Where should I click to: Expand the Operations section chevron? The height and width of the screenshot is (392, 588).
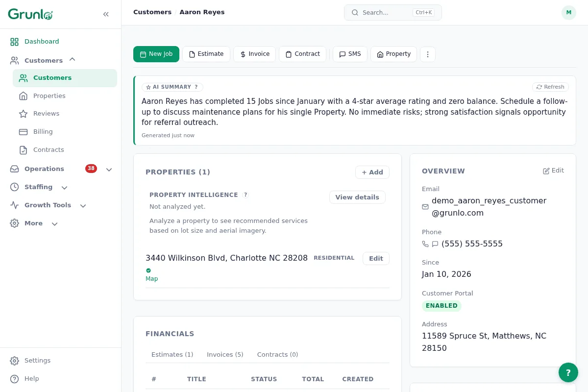pos(109,169)
